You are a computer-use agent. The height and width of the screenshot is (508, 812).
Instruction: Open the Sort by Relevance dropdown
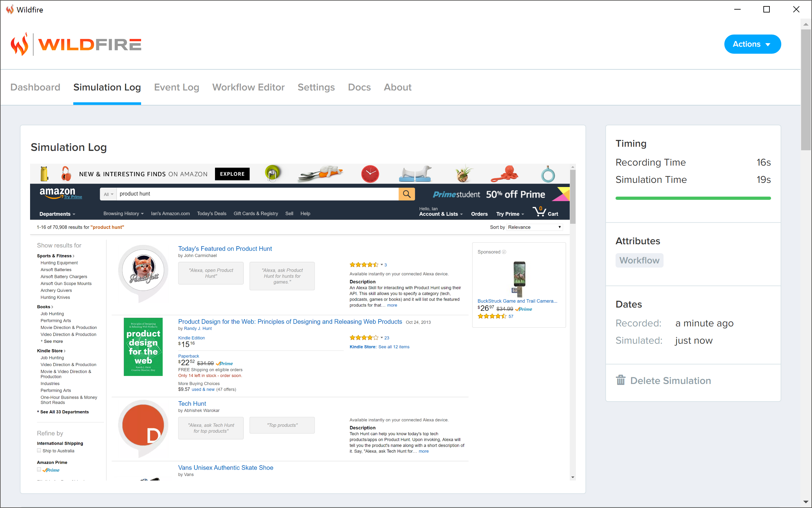coord(534,227)
